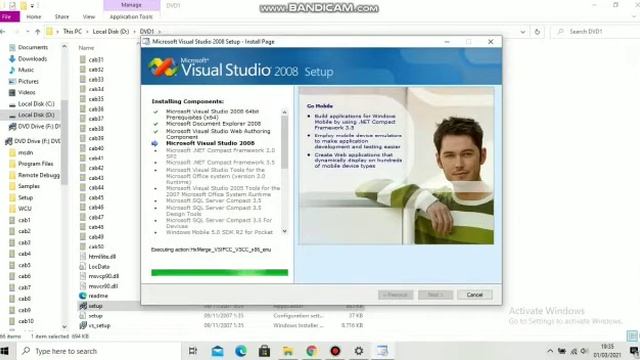Open the WCU folder in sidebar
Image resolution: width=640 pixels, height=360 pixels.
click(x=24, y=209)
